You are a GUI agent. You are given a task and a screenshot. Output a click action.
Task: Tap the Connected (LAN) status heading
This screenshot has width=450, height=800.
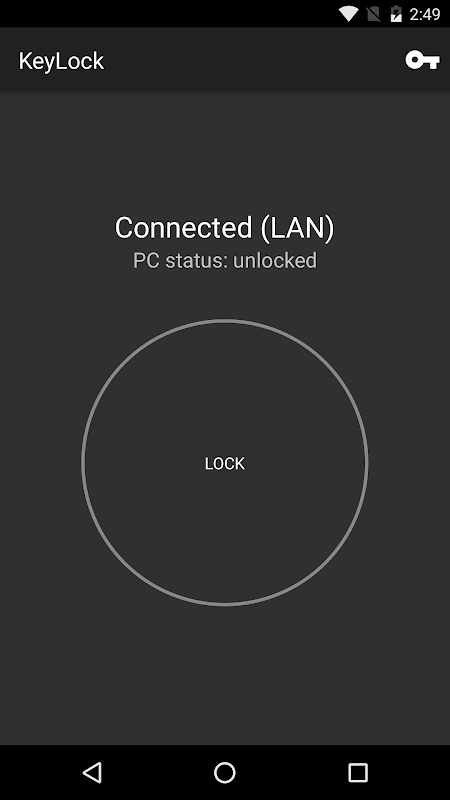(224, 228)
